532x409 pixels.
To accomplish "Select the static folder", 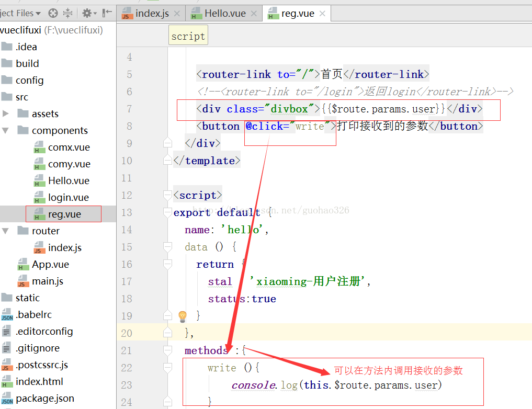I will (20, 298).
